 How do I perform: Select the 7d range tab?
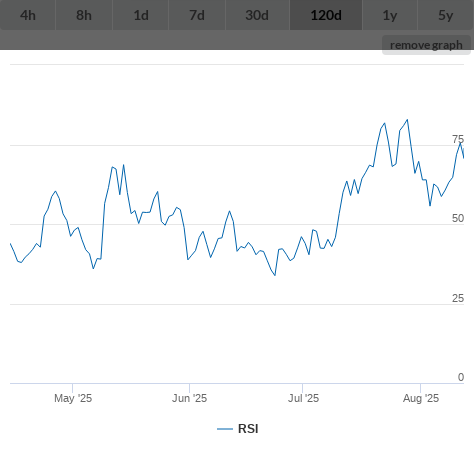197,15
